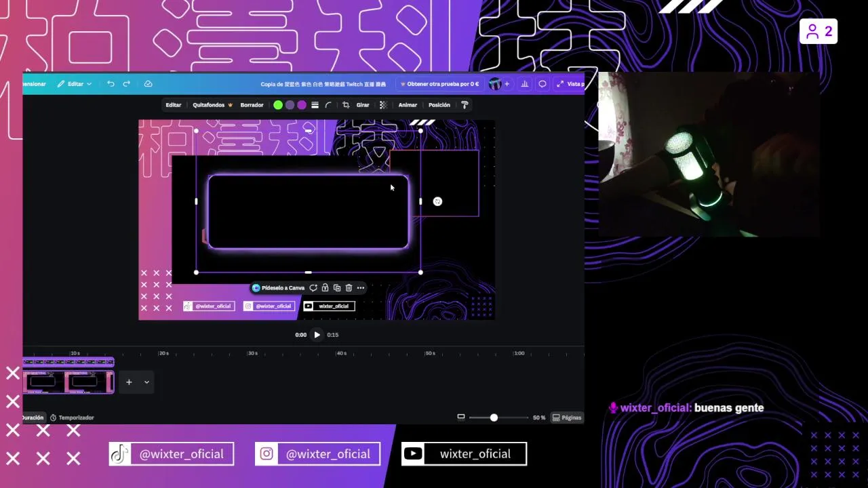This screenshot has height=488, width=868.
Task: Click the 0:15 total duration text
Action: [x=333, y=335]
